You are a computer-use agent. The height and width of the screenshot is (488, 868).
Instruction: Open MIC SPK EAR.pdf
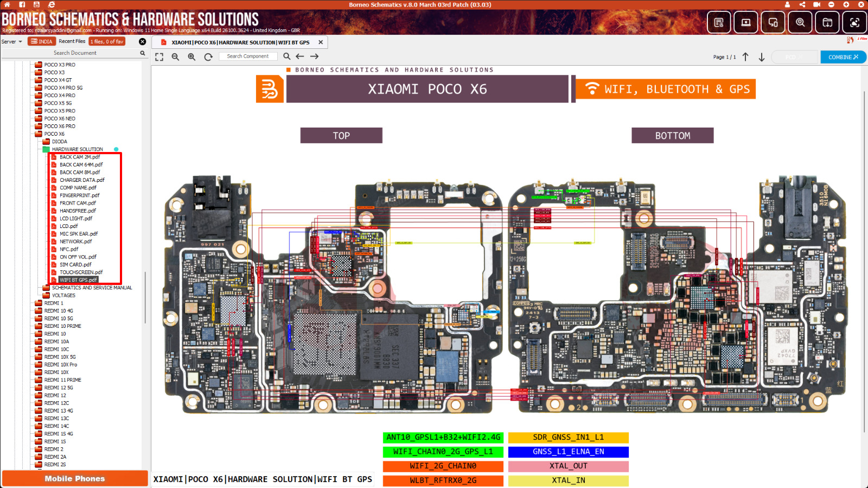tap(79, 234)
